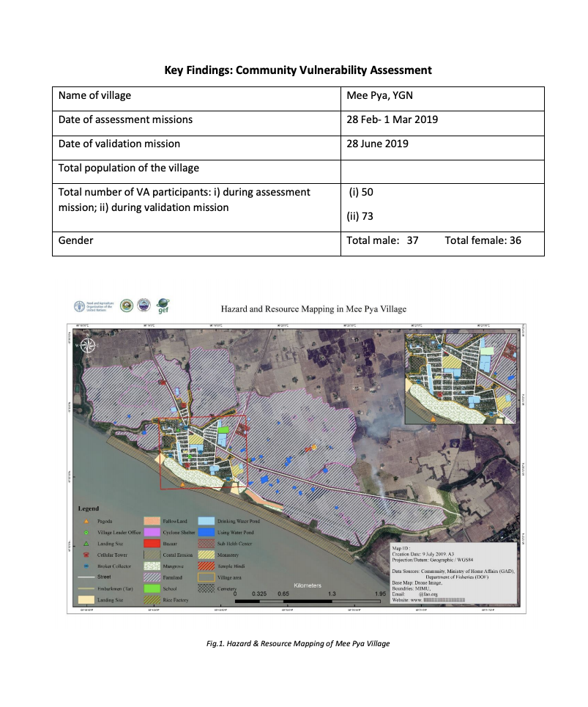
Task: Click the Cemetery crosshatched swatch
Action: 206,589
